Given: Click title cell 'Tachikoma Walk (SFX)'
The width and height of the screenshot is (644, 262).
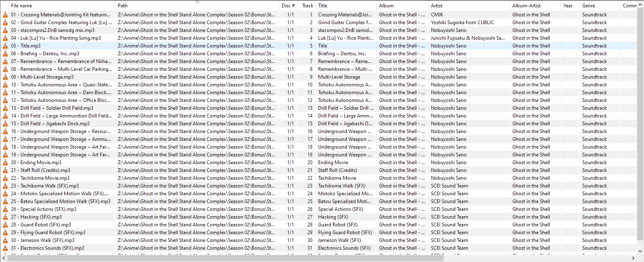Looking at the screenshot, I should [342, 185].
